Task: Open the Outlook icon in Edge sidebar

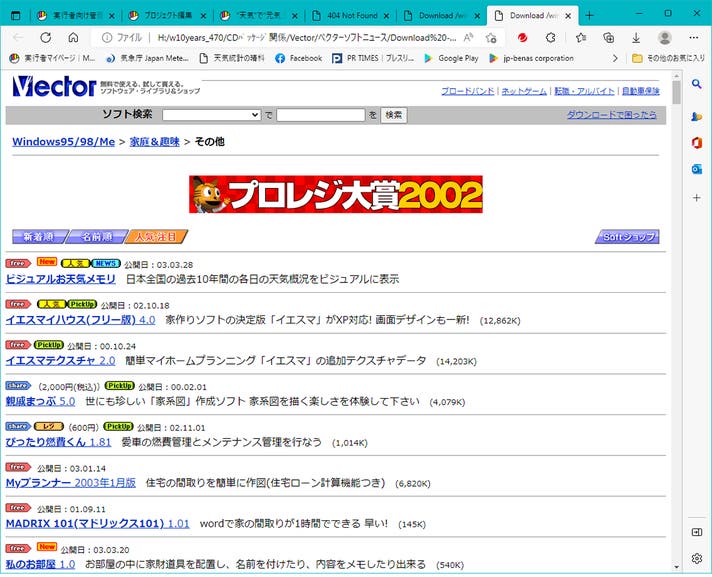Action: click(x=697, y=169)
